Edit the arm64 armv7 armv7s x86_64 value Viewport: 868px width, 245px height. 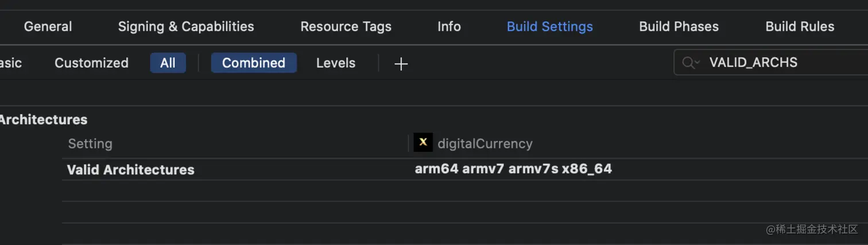coord(513,169)
